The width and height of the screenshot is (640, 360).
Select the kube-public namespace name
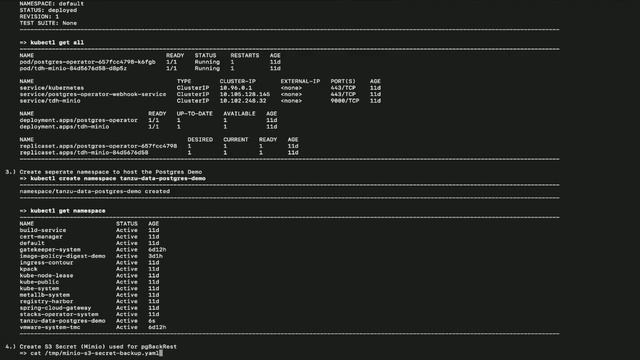(39, 282)
